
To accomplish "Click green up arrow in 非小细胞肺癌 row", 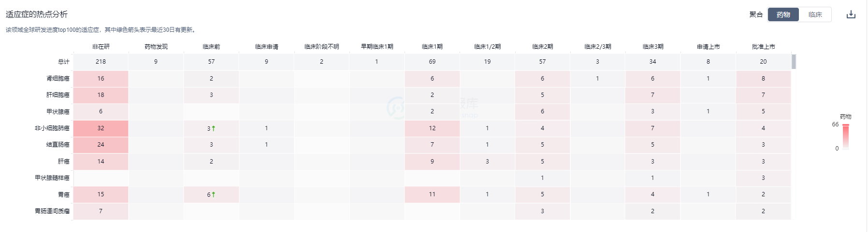I will point(214,128).
